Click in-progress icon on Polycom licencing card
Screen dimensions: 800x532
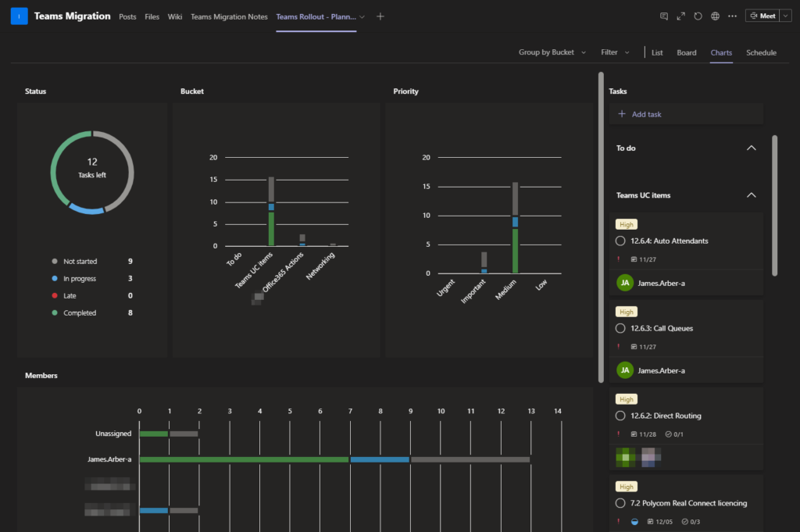click(634, 522)
